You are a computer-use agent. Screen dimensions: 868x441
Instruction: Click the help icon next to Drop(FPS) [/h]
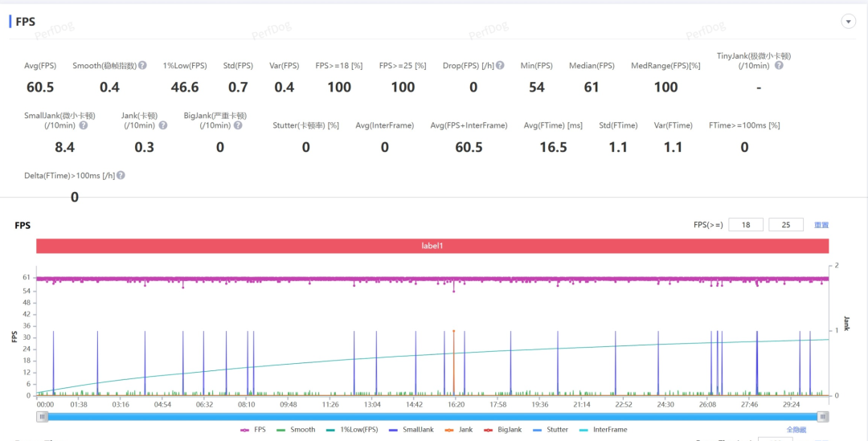click(500, 66)
